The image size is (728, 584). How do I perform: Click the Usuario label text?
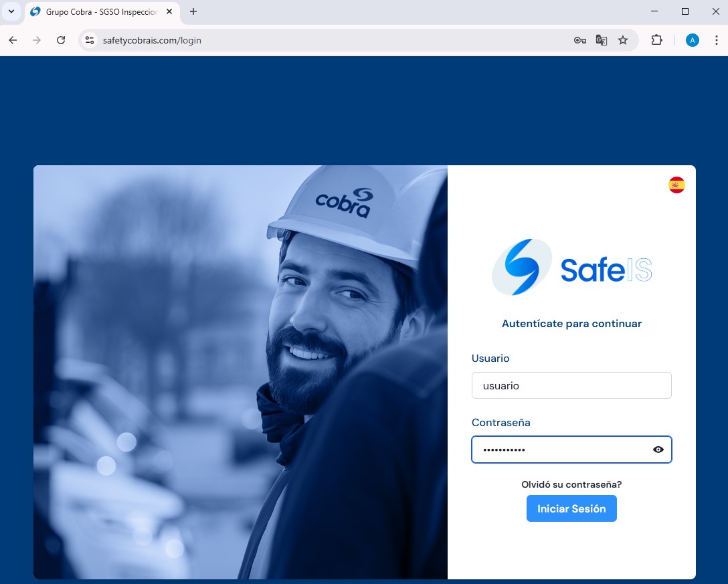[490, 359]
